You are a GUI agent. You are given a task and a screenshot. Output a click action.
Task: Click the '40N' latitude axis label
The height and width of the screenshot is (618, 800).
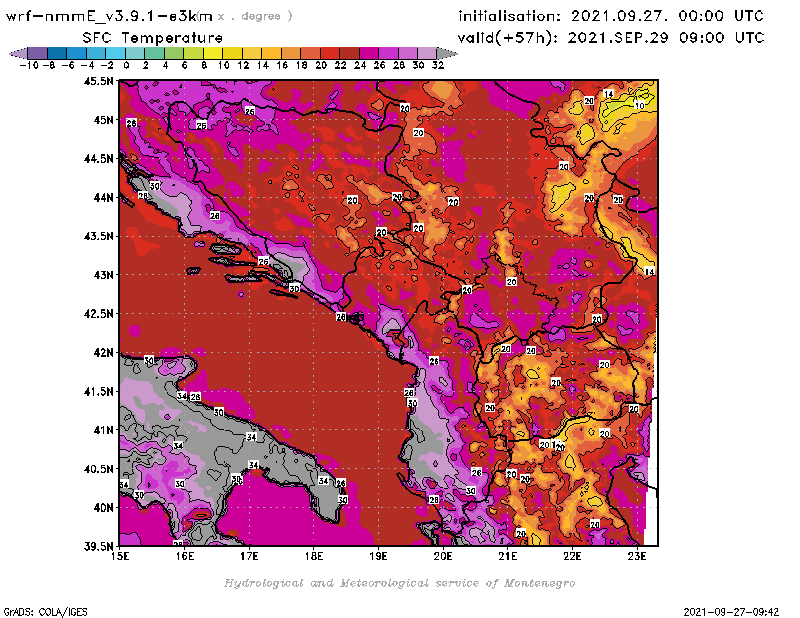[104, 508]
